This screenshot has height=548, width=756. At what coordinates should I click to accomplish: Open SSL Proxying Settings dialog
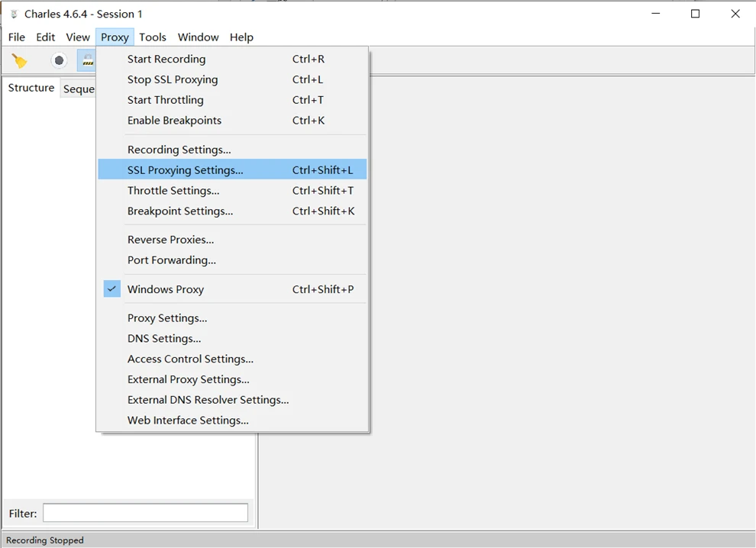coord(232,169)
